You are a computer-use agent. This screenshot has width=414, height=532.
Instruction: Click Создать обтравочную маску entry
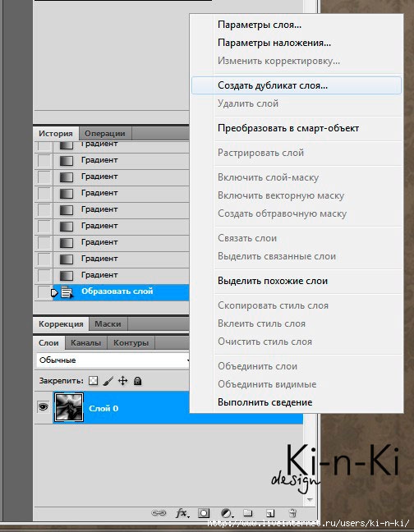[297, 213]
